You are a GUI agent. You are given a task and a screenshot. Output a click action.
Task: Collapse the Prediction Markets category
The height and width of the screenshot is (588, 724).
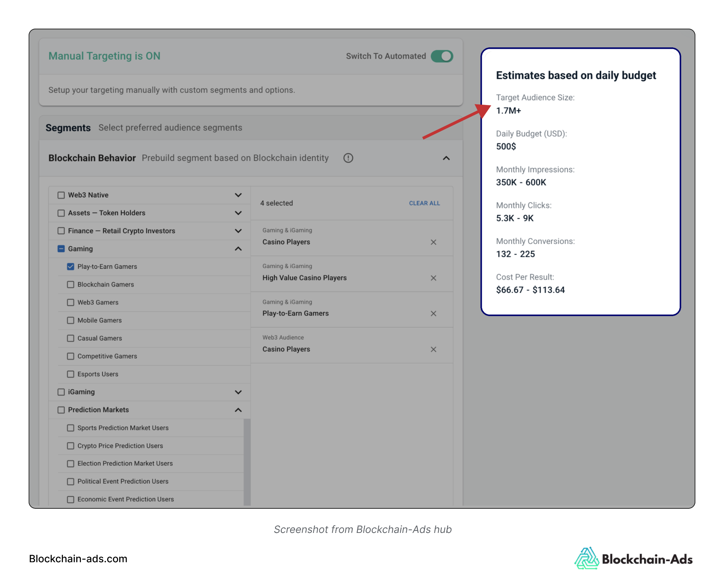(x=238, y=410)
